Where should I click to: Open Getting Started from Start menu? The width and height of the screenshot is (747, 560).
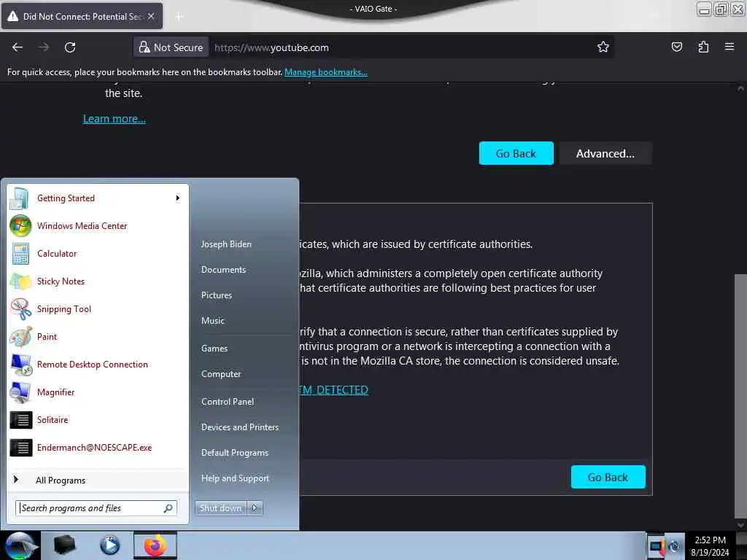pyautogui.click(x=98, y=198)
